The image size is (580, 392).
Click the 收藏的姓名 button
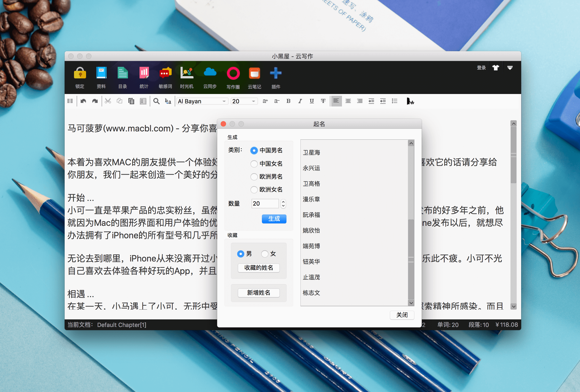[x=259, y=268]
